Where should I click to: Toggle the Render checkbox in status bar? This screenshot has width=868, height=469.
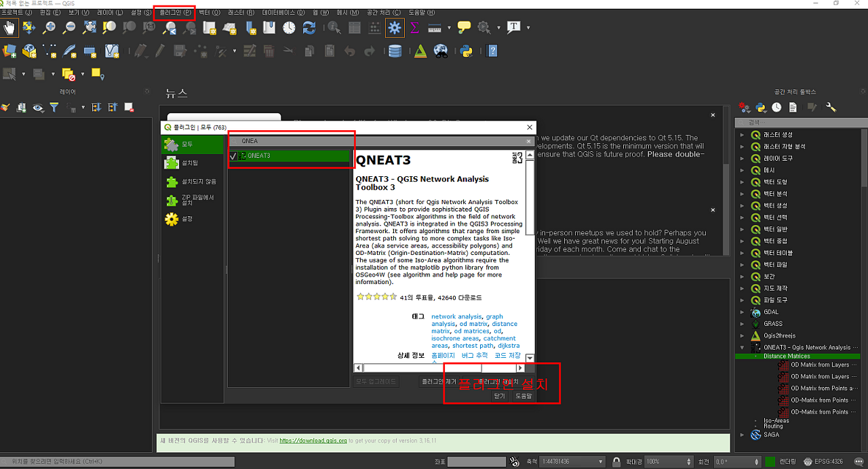pyautogui.click(x=770, y=462)
